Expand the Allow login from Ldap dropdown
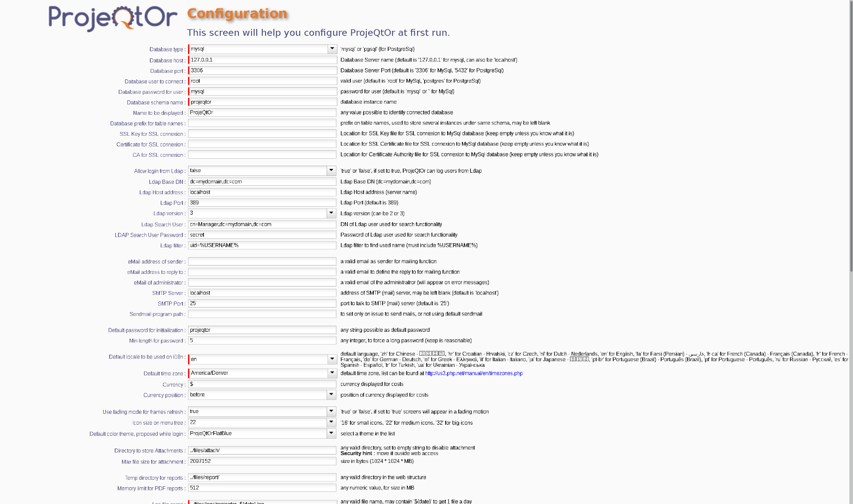The width and height of the screenshot is (853, 504). 331,171
